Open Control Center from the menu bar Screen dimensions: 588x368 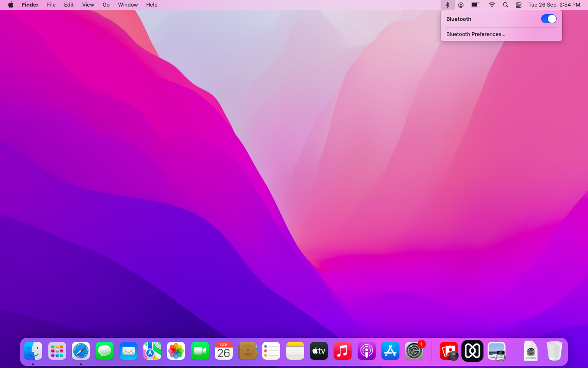click(519, 5)
